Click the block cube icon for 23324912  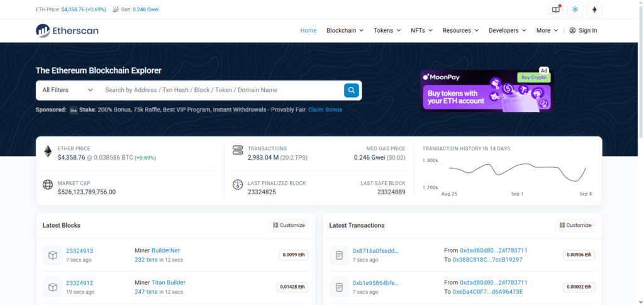coord(53,287)
